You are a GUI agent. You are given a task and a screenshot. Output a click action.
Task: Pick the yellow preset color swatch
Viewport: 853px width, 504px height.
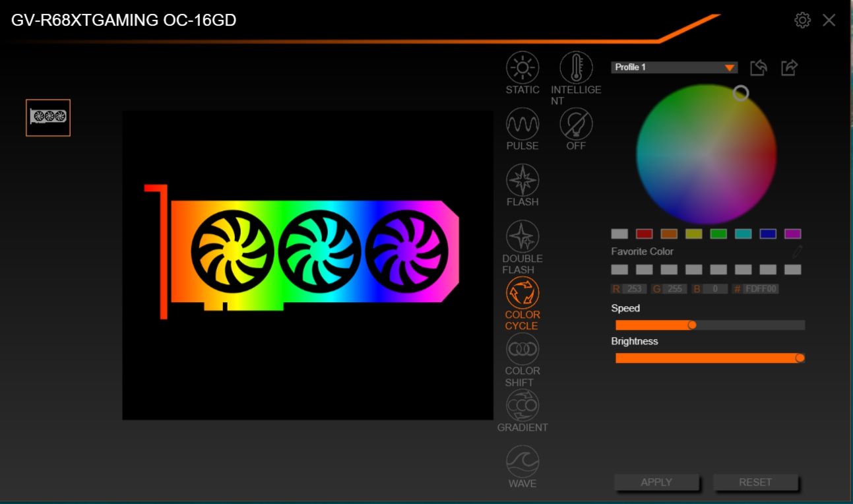[x=693, y=234]
